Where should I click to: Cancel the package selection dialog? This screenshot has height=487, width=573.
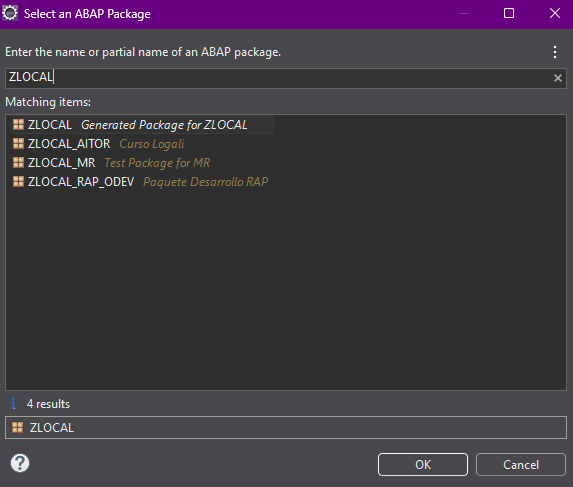[x=521, y=464]
